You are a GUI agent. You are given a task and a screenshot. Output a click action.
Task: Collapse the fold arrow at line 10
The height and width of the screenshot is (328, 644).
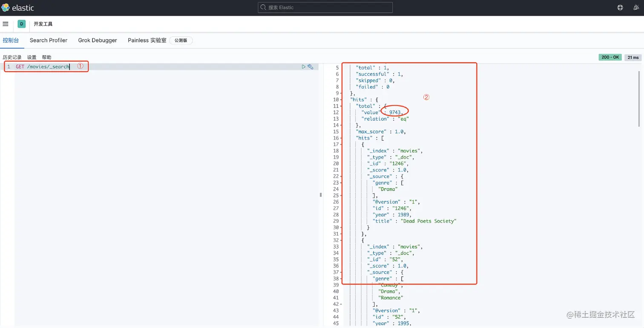coord(341,100)
